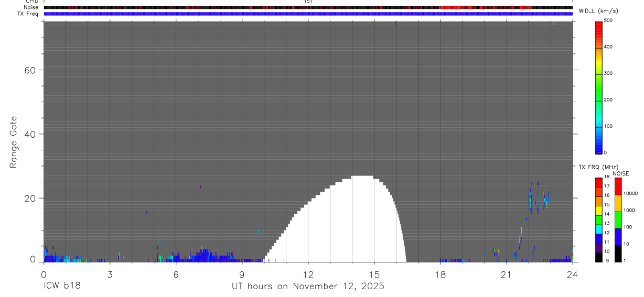This screenshot has width=644, height=297.
Task: Click the blue TX Freq strip
Action: click(x=308, y=14)
